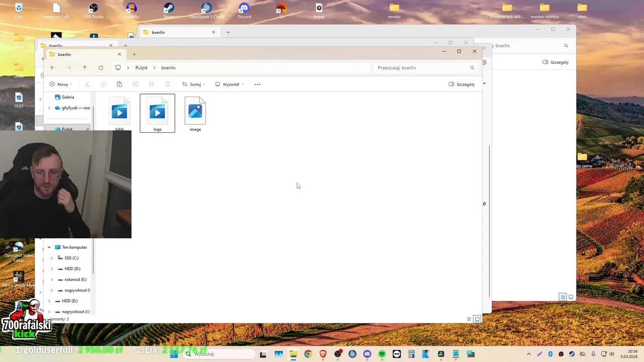
Task: Open Google Chrome from the taskbar
Action: (308, 354)
